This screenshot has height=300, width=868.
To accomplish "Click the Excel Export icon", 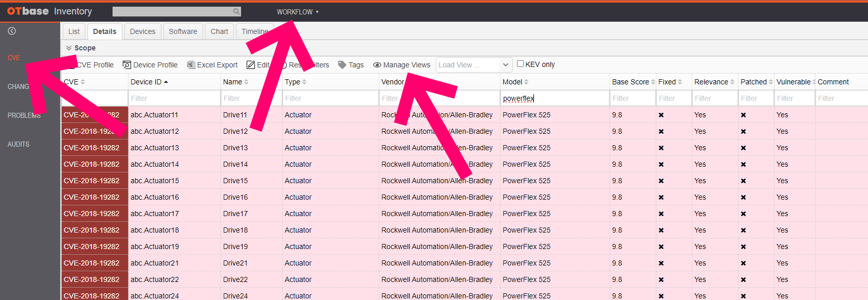I will click(x=191, y=65).
